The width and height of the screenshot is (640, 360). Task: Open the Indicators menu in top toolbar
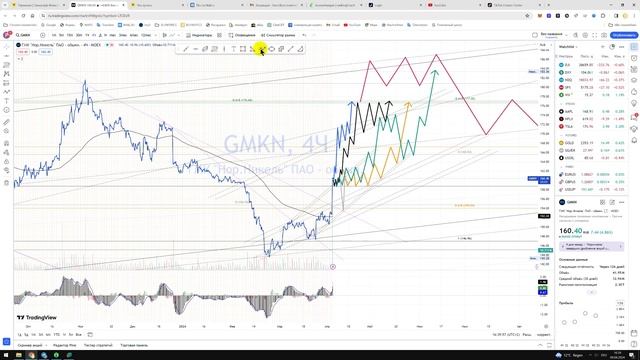(x=199, y=35)
